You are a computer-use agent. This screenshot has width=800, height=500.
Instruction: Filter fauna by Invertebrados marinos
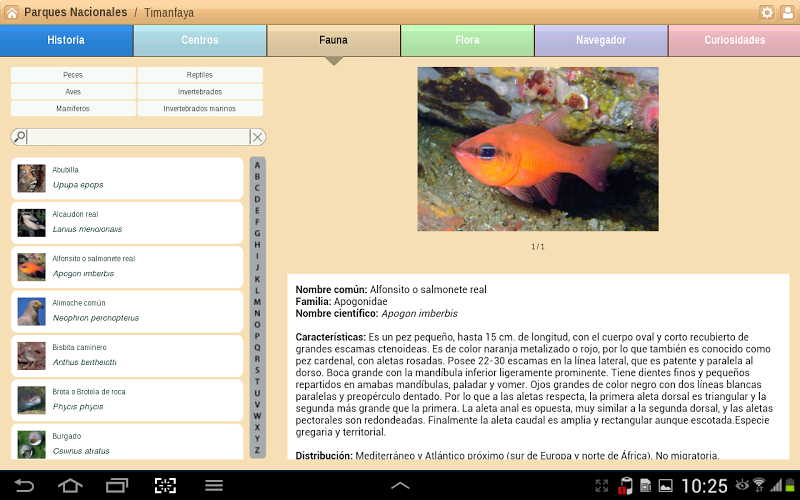click(200, 109)
